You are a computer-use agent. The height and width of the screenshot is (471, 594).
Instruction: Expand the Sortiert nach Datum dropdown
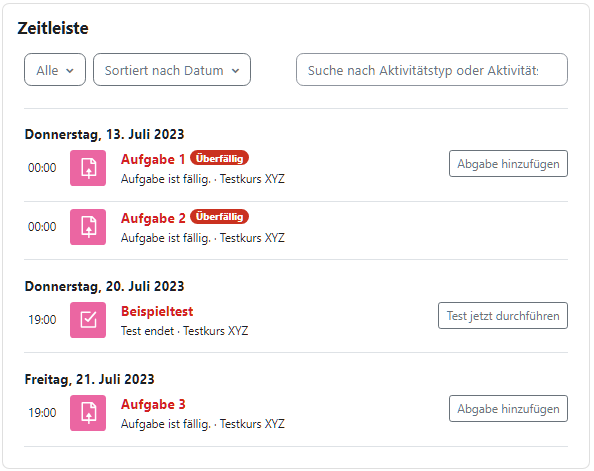tap(172, 70)
